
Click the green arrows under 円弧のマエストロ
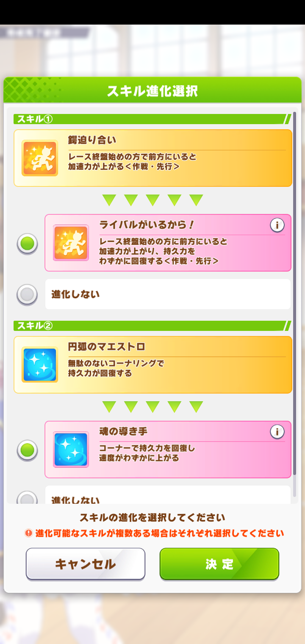coord(153,407)
